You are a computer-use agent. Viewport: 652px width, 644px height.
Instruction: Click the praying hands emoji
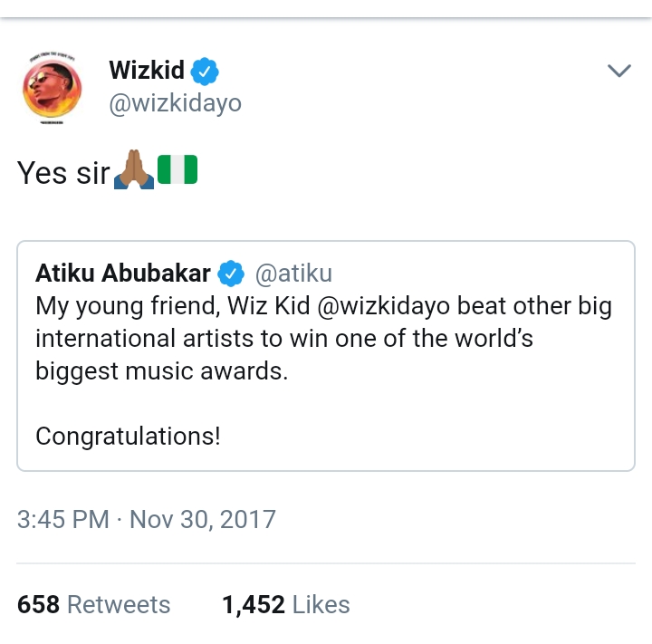tap(133, 169)
